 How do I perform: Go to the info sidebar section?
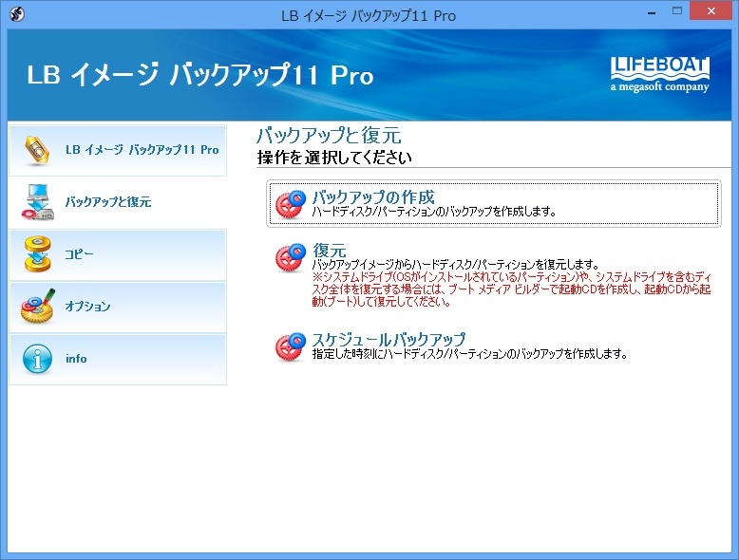pyautogui.click(x=118, y=360)
